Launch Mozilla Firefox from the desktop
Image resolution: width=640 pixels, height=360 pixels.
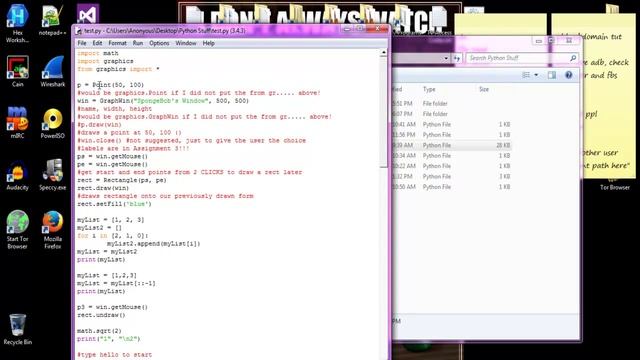(53, 229)
